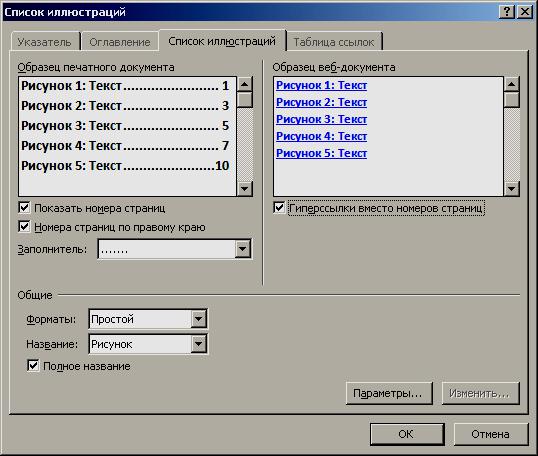Click the Рисунок 3: Текст web link
This screenshot has height=456, width=538.
point(321,119)
